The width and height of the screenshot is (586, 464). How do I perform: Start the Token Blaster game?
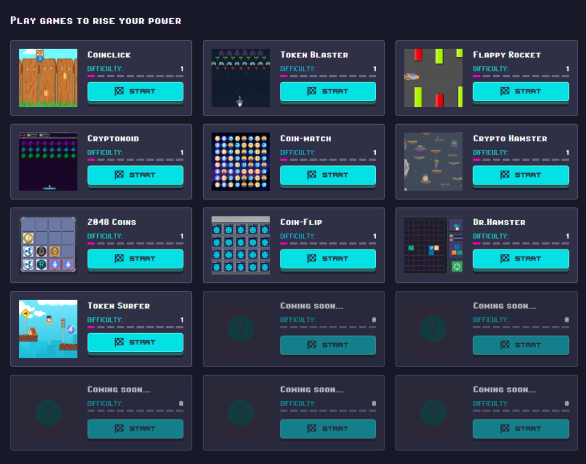pyautogui.click(x=328, y=91)
